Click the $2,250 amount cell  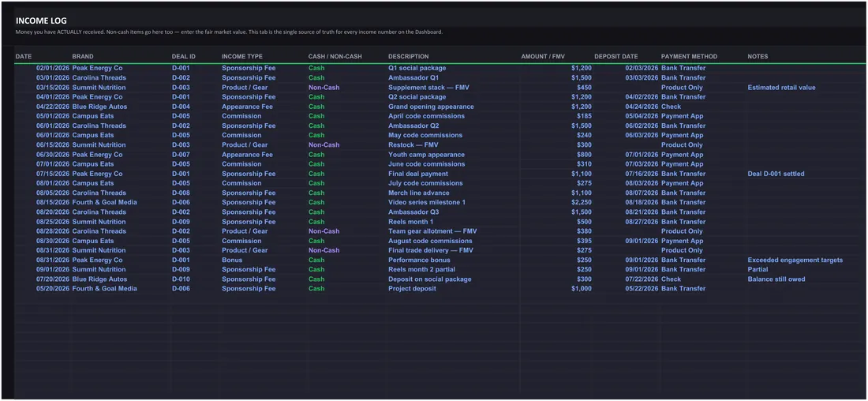coord(582,203)
